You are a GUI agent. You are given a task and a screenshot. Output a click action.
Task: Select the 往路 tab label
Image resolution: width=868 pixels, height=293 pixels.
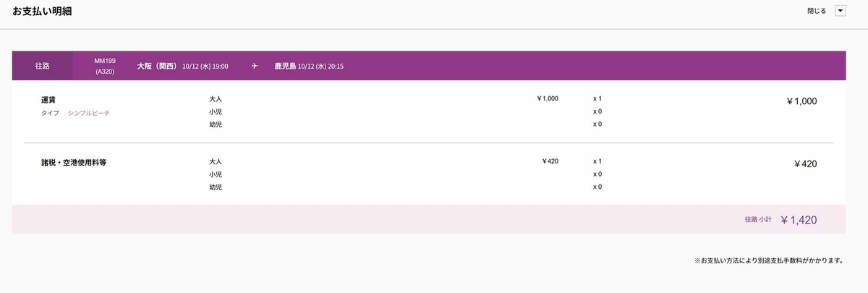43,66
